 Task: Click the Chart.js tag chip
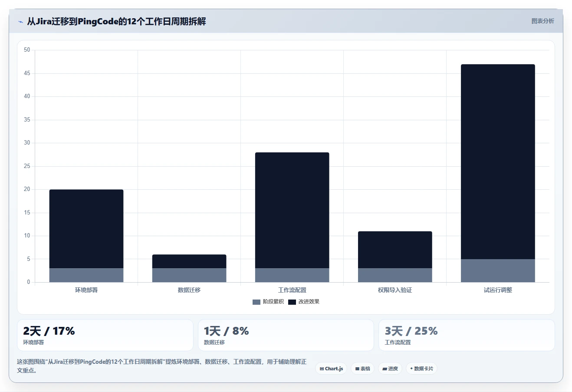[x=331, y=369]
